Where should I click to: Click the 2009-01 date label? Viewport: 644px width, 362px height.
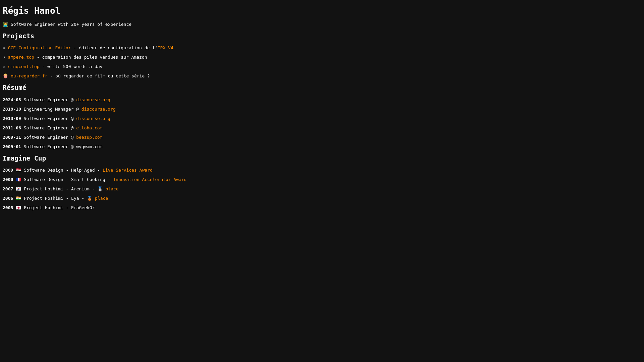tap(12, 147)
